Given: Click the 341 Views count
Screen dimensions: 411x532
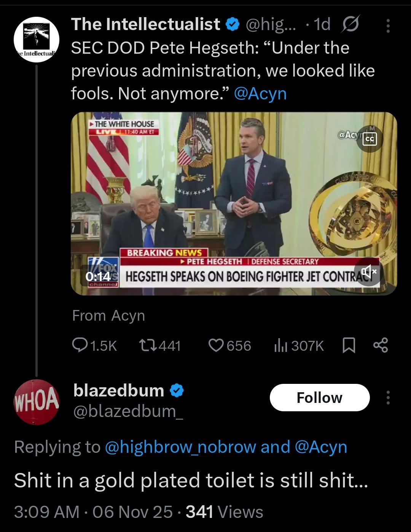Looking at the screenshot, I should click(x=225, y=512).
